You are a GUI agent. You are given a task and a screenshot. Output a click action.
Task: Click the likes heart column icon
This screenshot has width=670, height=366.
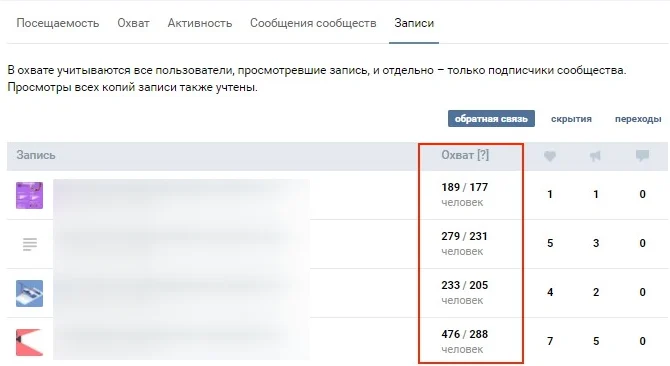coord(550,156)
